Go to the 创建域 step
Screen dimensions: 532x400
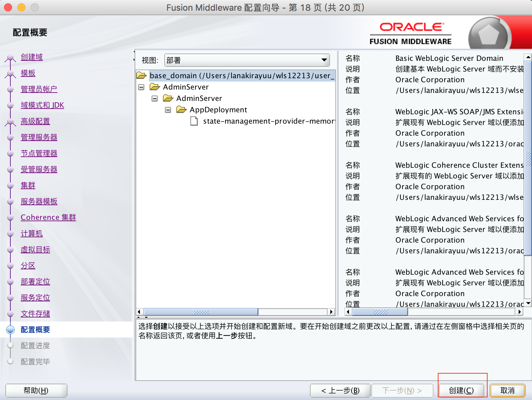tap(32, 57)
